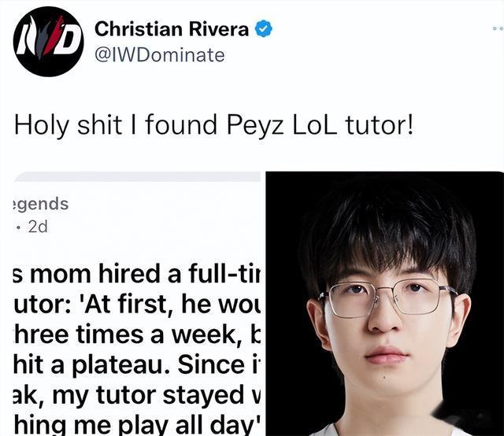Click the @IWDominate handle

point(160,55)
